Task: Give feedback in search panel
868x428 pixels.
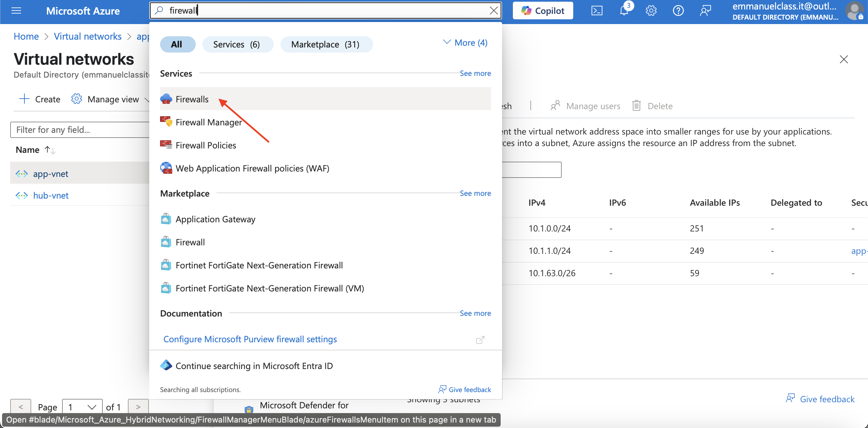Action: point(464,389)
